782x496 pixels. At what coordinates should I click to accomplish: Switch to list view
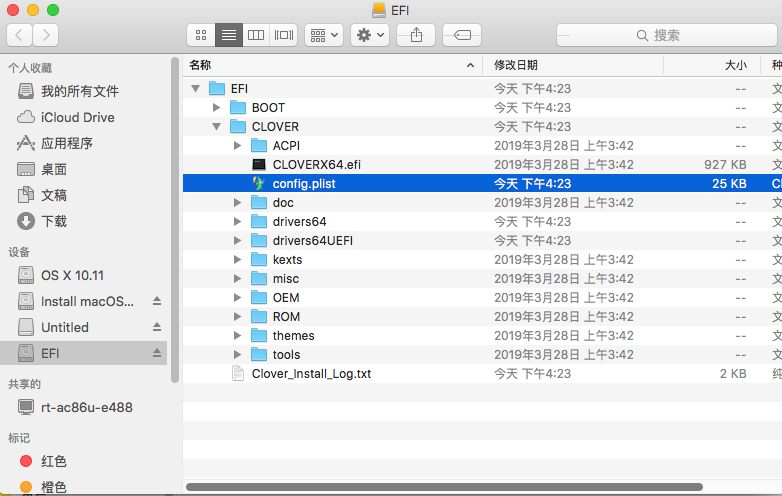(229, 35)
